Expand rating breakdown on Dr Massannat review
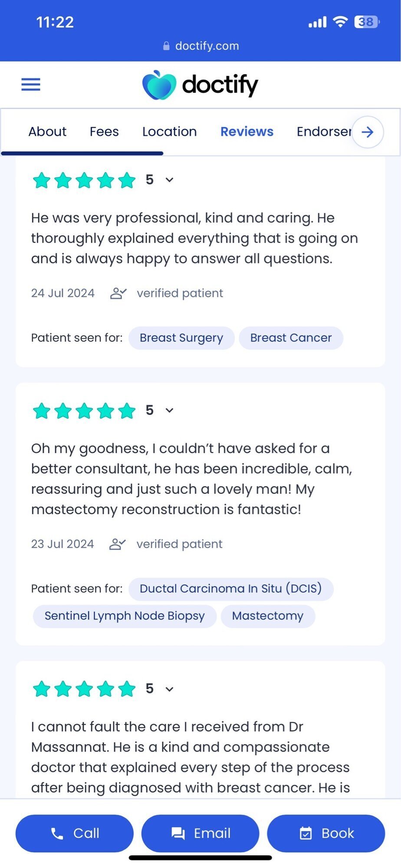Viewport: 401px width, 868px height. 170,689
